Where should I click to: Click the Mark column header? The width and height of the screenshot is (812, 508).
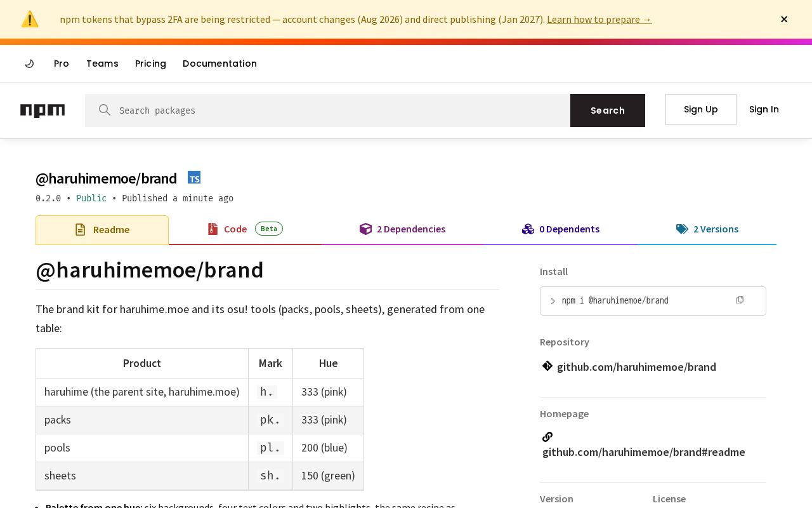(x=270, y=363)
